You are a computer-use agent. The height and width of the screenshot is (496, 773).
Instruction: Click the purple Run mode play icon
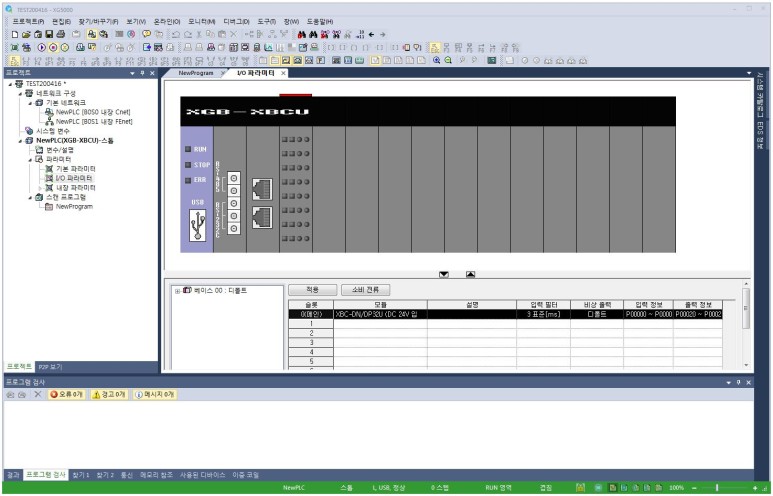41,48
